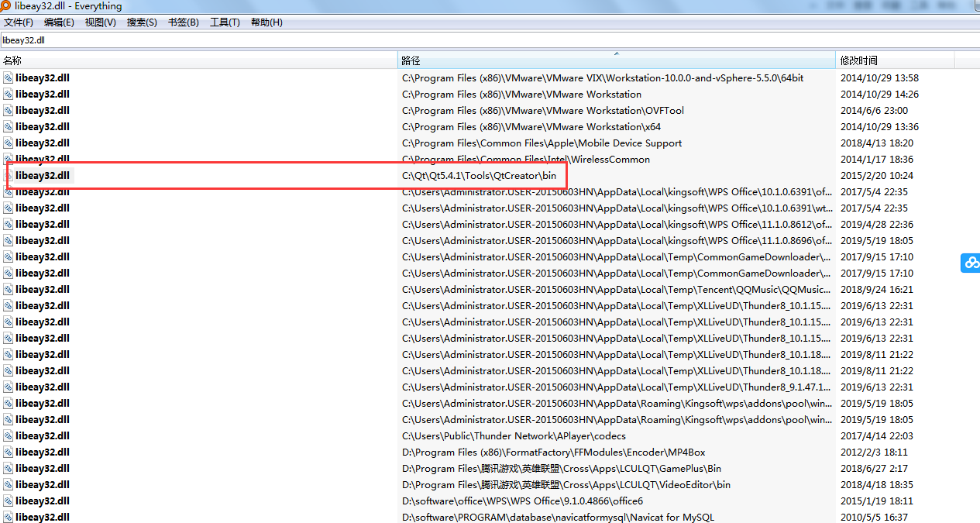
Task: Select the WPS Office 9.1.0.4866 result row
Action: pyautogui.click(x=310, y=501)
